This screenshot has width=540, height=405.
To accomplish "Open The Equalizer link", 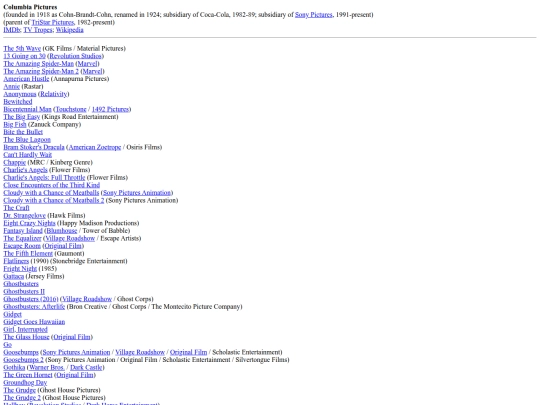I will tap(22, 238).
